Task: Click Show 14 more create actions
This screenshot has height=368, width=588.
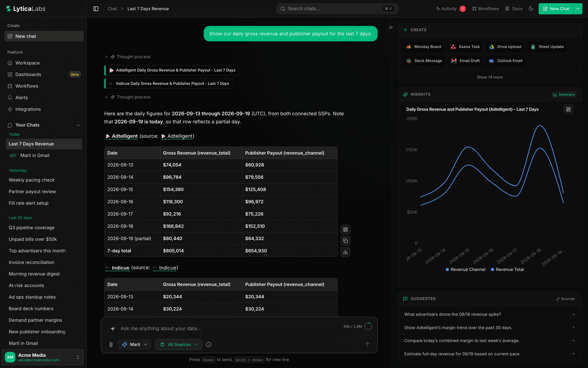Action: click(490, 77)
